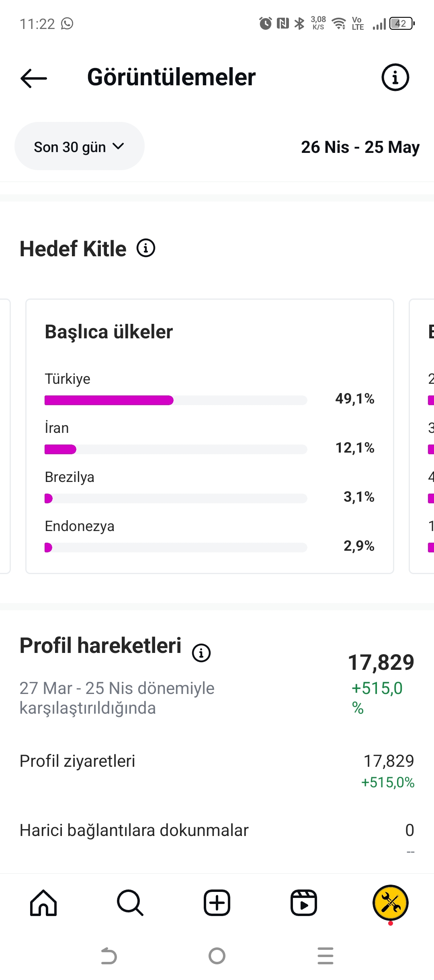Open the Reels icon in bottom bar
Viewport: 434px width, 980px height.
click(x=304, y=903)
